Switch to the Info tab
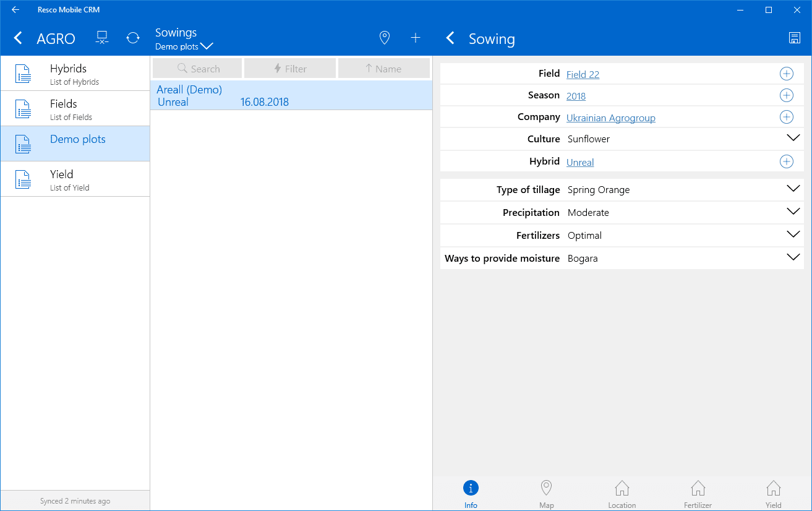This screenshot has width=812, height=511. pyautogui.click(x=471, y=494)
